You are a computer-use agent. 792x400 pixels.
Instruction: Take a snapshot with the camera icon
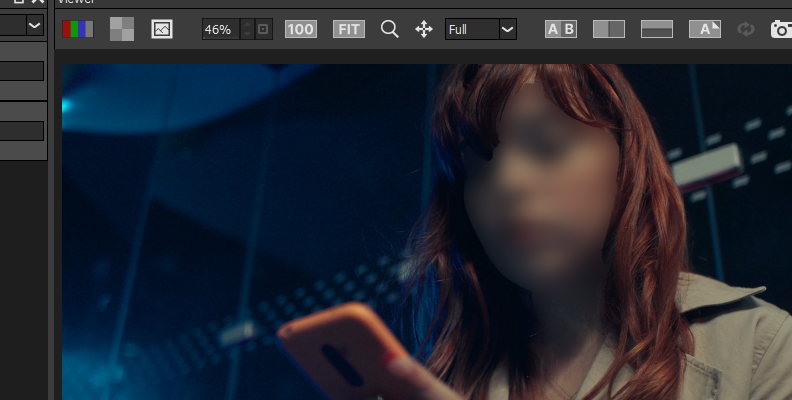781,29
